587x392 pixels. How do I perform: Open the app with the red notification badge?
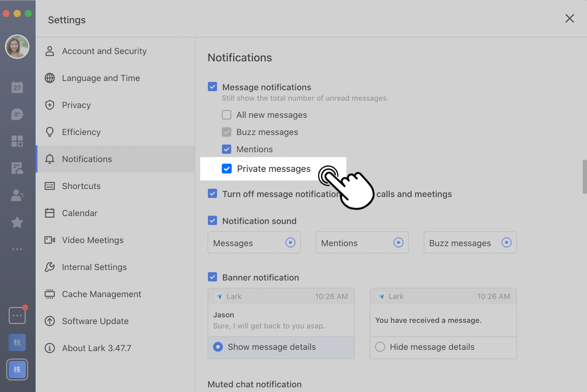coord(17,315)
